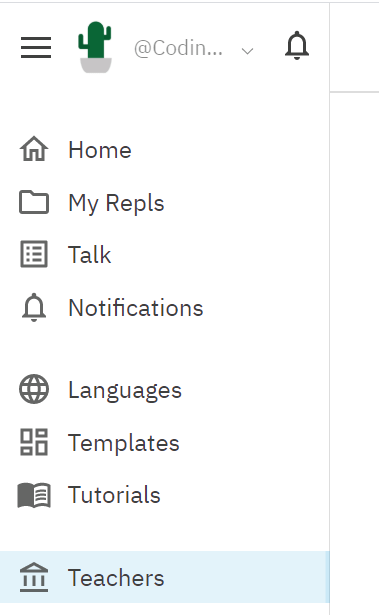Screen dimensions: 379x615
Task: Toggle the hamburger sidebar menu
Action: pos(36,47)
